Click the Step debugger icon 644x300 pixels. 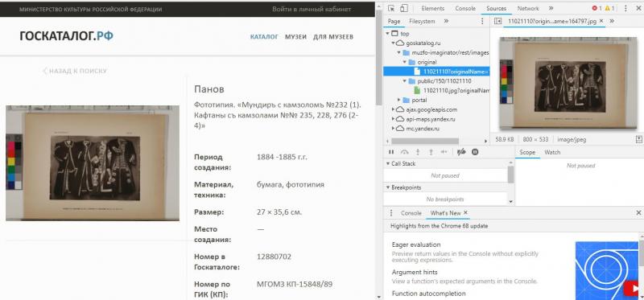[x=444, y=152]
